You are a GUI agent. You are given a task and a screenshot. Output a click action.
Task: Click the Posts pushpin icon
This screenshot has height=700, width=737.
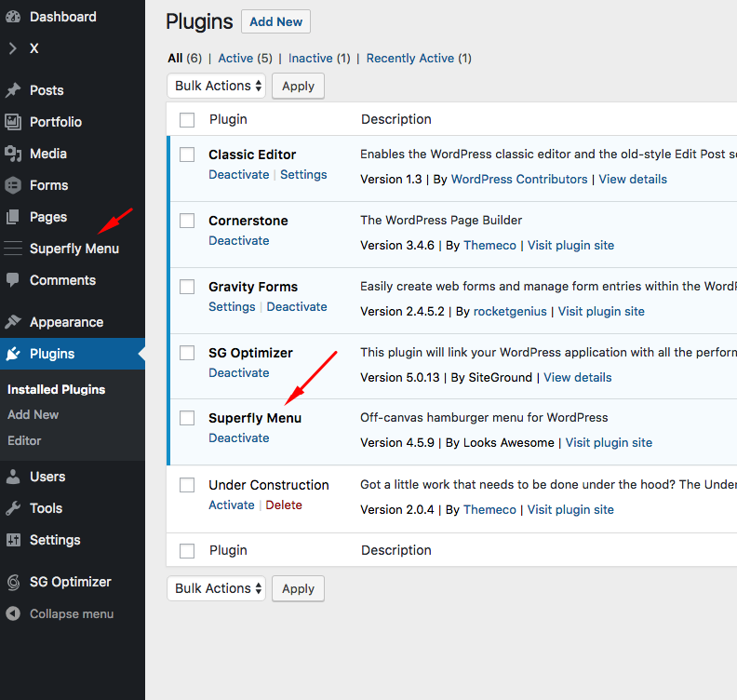pyautogui.click(x=13, y=90)
